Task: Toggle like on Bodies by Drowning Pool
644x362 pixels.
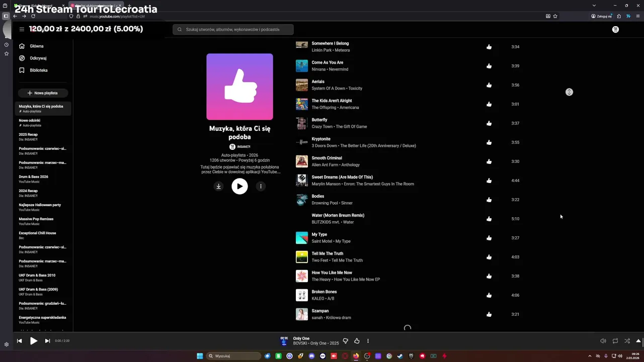Action: 489,200
